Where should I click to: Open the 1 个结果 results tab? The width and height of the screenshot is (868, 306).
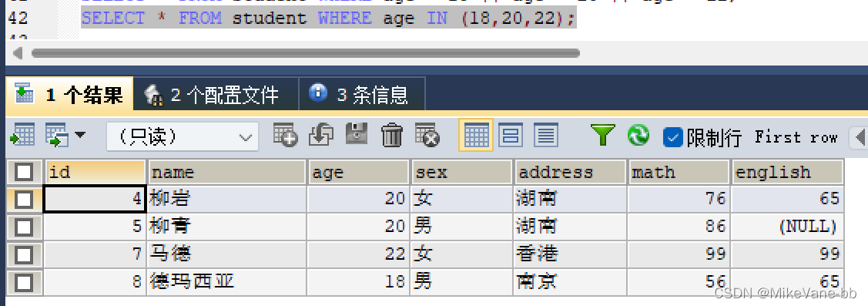click(69, 95)
